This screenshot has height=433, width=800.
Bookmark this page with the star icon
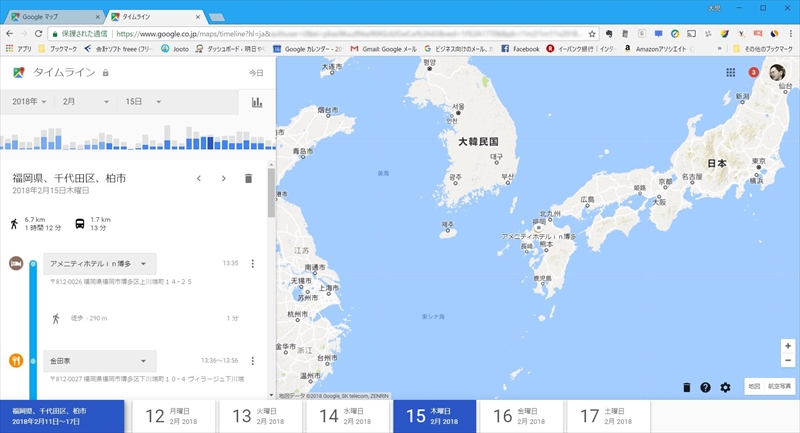tap(592, 34)
